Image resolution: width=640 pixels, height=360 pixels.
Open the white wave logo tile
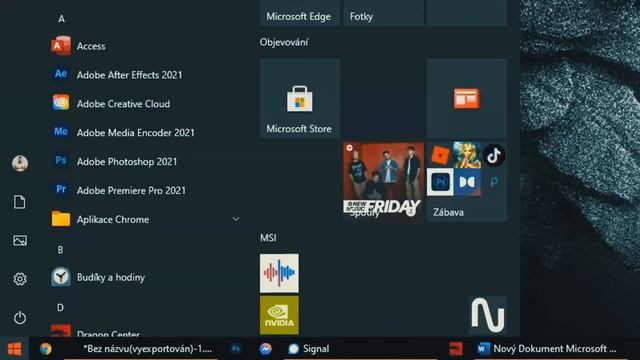(x=488, y=315)
